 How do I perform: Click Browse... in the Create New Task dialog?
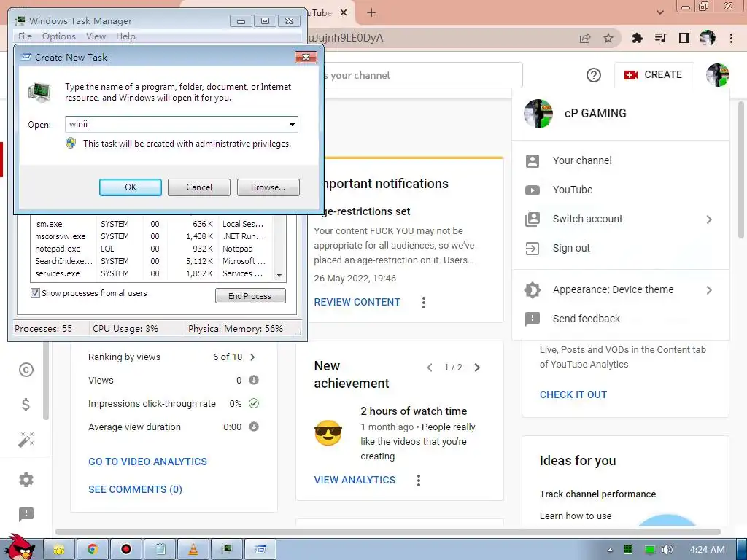click(x=268, y=187)
